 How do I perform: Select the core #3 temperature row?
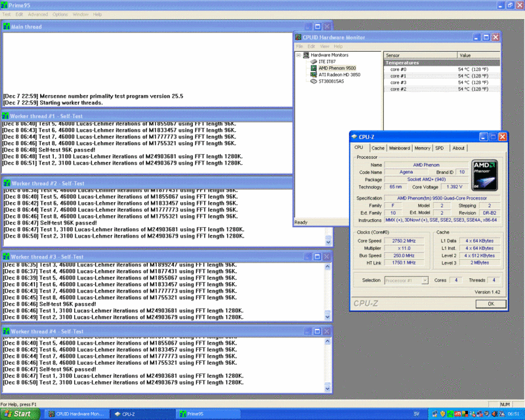(442, 83)
